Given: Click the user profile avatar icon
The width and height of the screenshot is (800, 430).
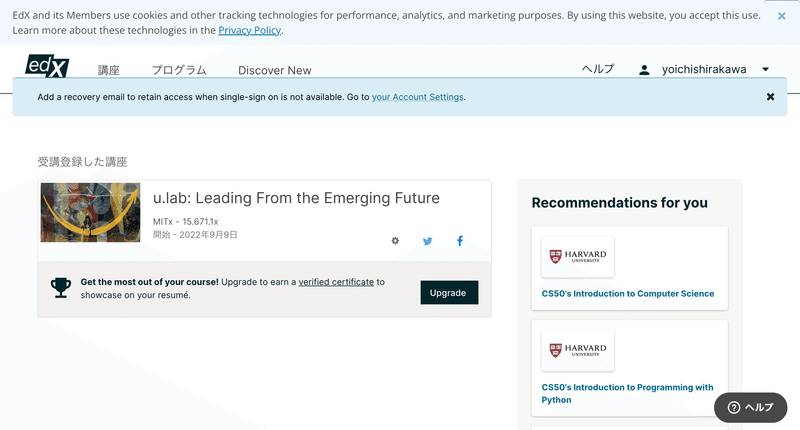Looking at the screenshot, I should pos(644,70).
